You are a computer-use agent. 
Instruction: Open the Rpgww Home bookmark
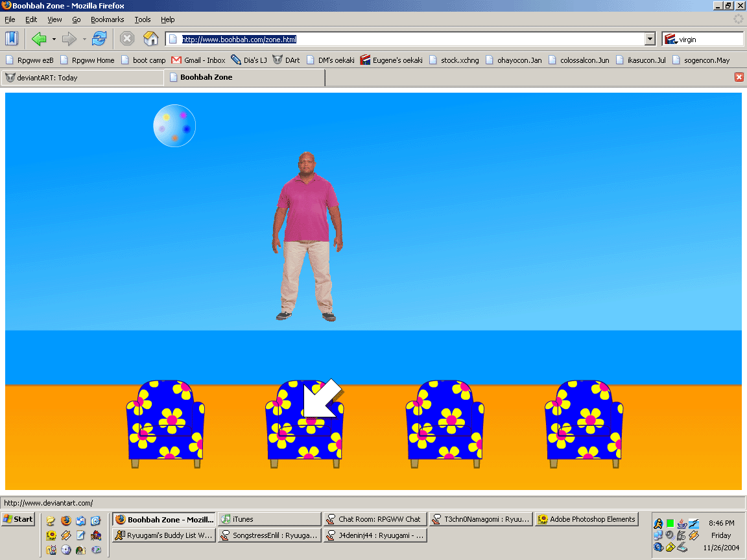88,60
